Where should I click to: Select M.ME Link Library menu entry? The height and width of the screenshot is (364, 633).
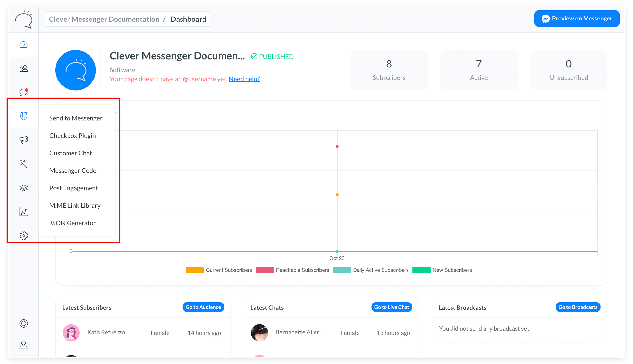(x=75, y=205)
